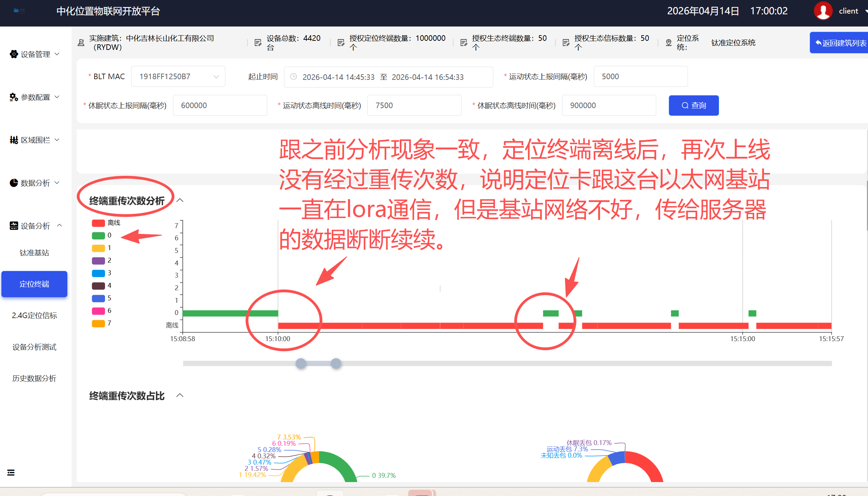This screenshot has height=496, width=868.
Task: Open the 区域围栏 sidebar menu
Action: (x=35, y=140)
